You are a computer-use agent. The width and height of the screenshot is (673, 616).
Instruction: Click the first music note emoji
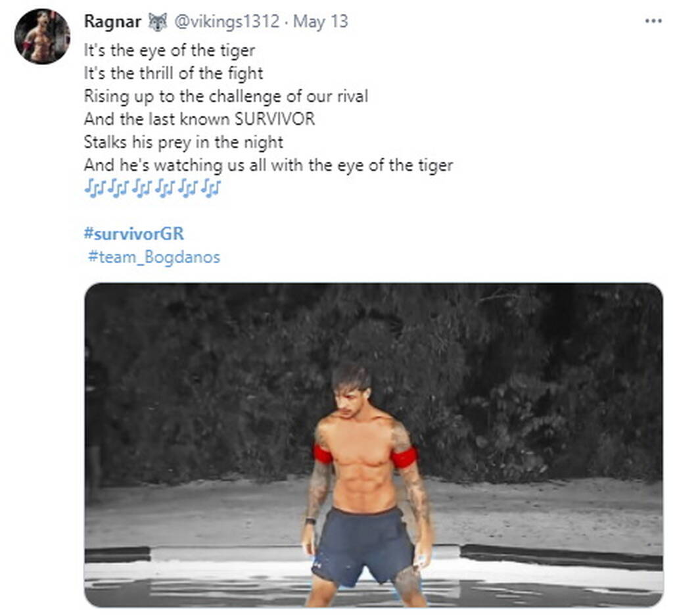pyautogui.click(x=95, y=189)
